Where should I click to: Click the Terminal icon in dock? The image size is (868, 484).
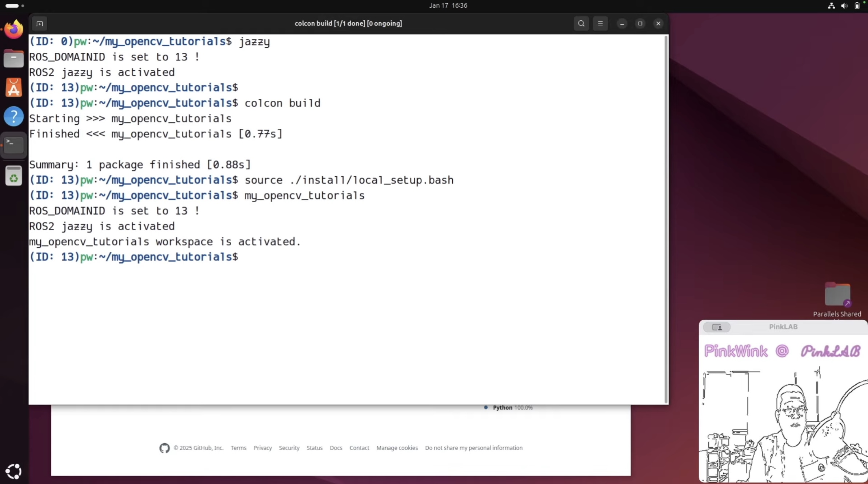pyautogui.click(x=14, y=145)
